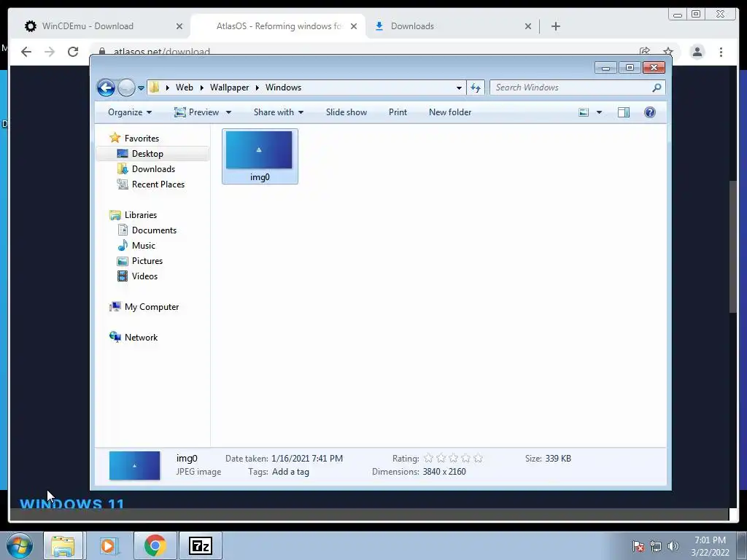Rate img0 three stars
The image size is (747, 560).
pyautogui.click(x=454, y=458)
